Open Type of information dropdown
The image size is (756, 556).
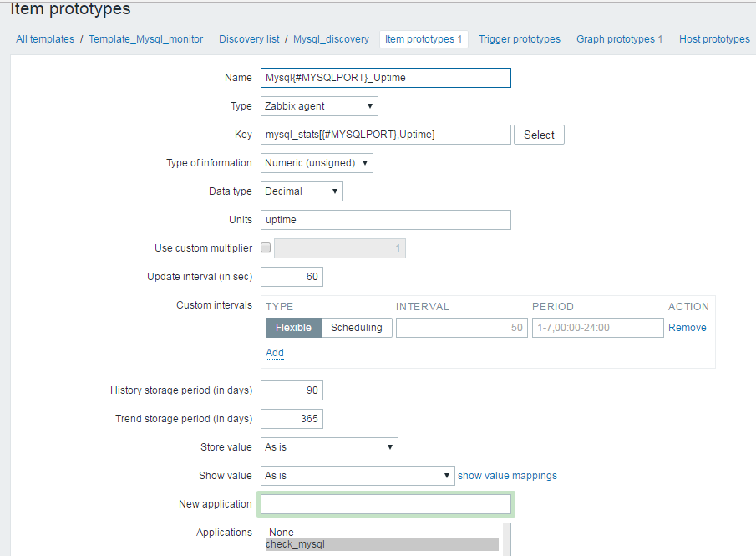[317, 163]
